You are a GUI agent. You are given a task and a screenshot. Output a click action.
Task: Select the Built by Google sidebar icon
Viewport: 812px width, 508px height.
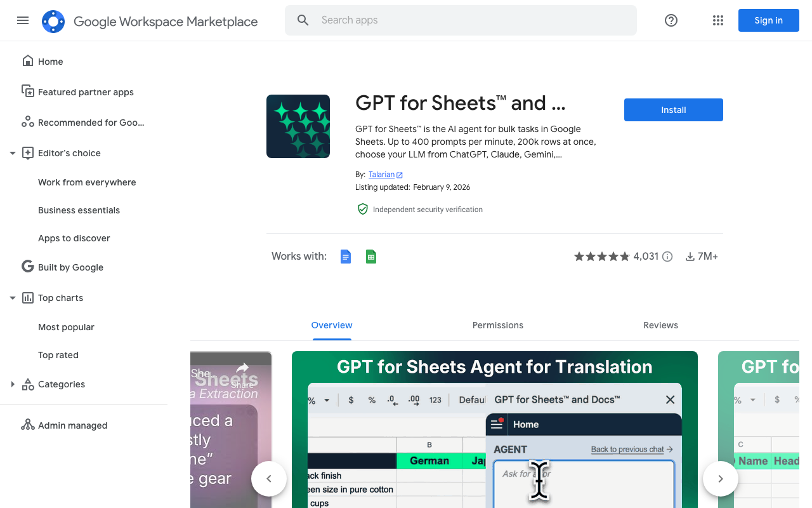[x=27, y=267]
